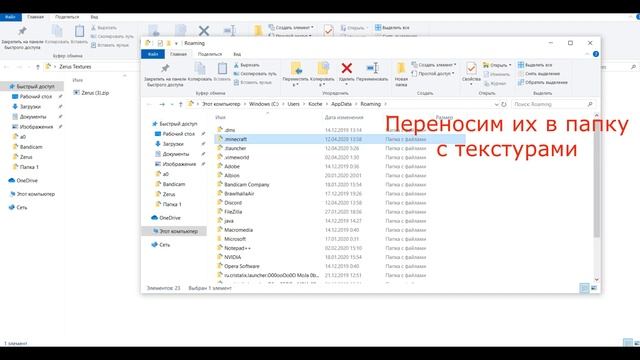This screenshot has height=360, width=640.
Task: Click Windows (C:) in the address breadcrumb
Action: (x=264, y=104)
